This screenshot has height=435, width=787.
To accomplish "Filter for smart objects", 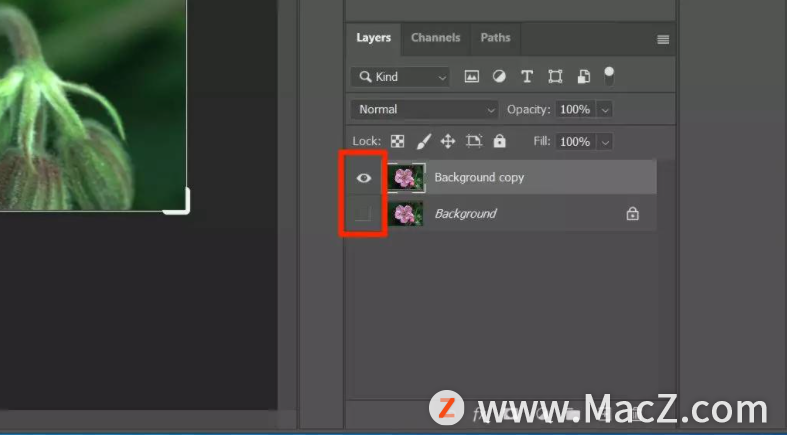I will [583, 76].
